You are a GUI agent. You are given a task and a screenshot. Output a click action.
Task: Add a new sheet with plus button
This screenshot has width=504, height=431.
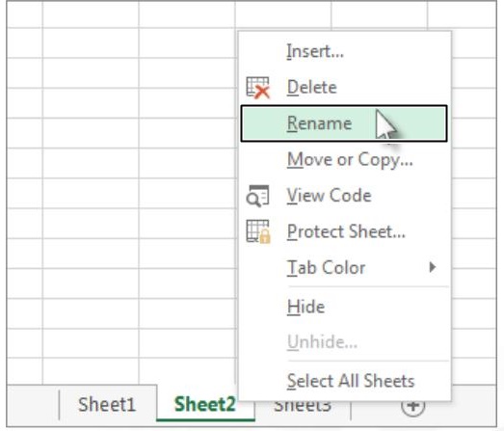click(x=413, y=406)
